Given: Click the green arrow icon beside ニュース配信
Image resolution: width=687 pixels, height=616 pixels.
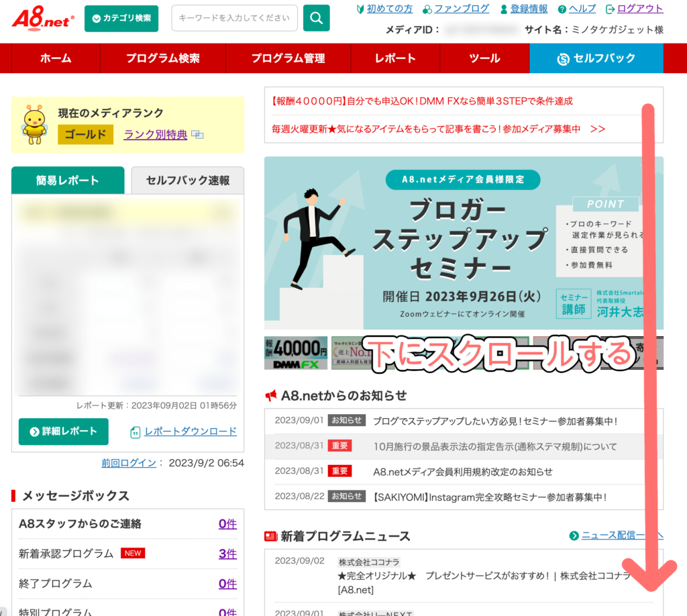Looking at the screenshot, I should pyautogui.click(x=574, y=536).
